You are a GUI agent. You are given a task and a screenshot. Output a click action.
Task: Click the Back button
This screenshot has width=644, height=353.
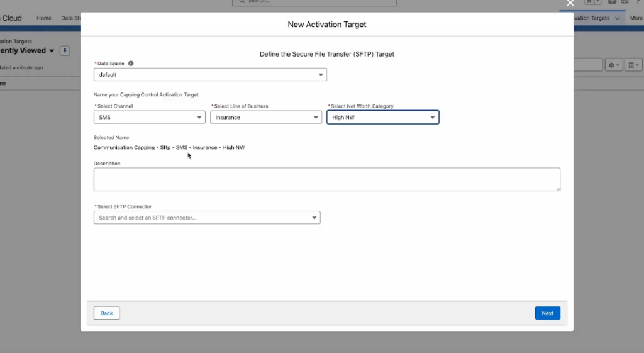pyautogui.click(x=107, y=313)
